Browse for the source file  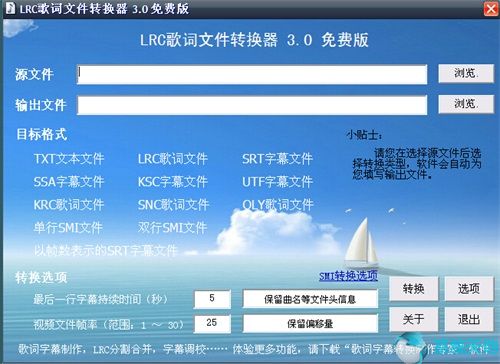[x=466, y=73]
